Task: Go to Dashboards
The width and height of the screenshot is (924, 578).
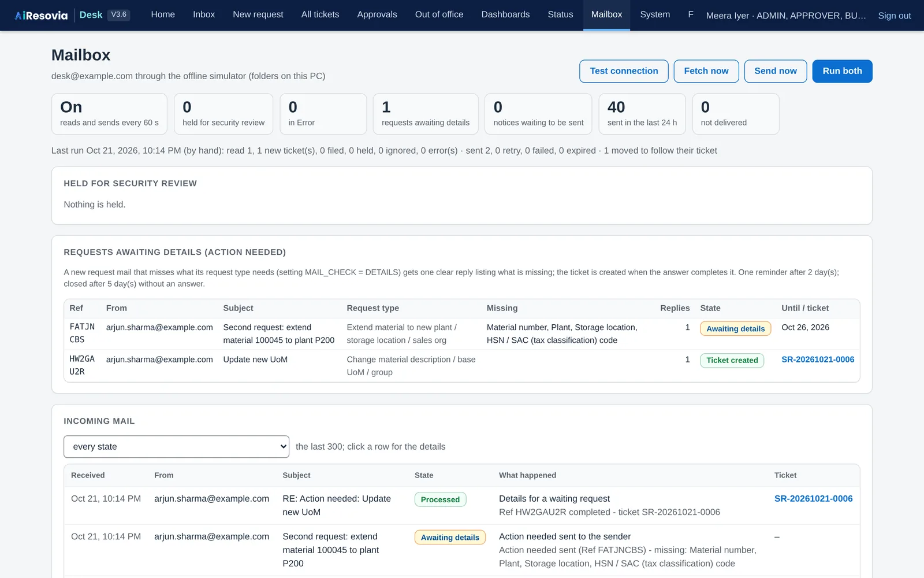Action: [506, 14]
